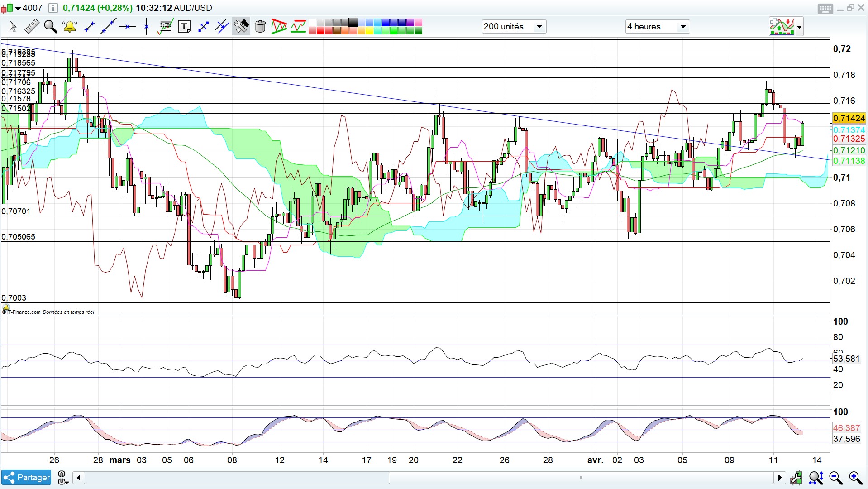Activate the magnifying glass zoom tool
Image resolution: width=868 pixels, height=489 pixels.
[50, 27]
